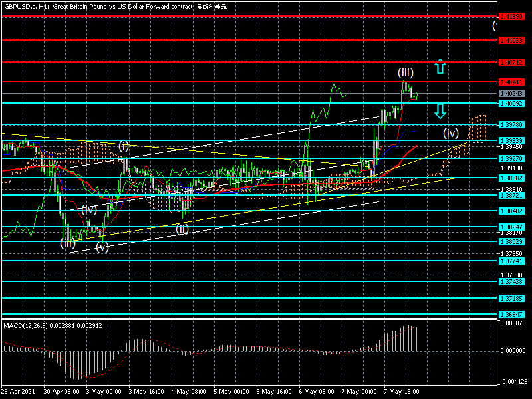Image resolution: width=532 pixels, height=399 pixels.
Task: Click the cyan up arrow chart object
Action: [x=440, y=66]
